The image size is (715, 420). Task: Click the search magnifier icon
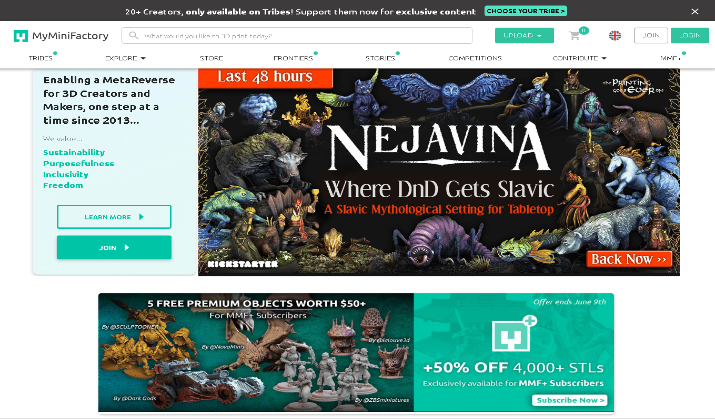pyautogui.click(x=133, y=35)
